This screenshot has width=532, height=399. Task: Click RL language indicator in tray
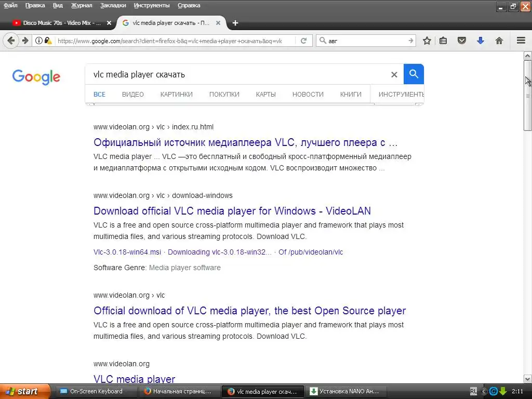click(473, 391)
